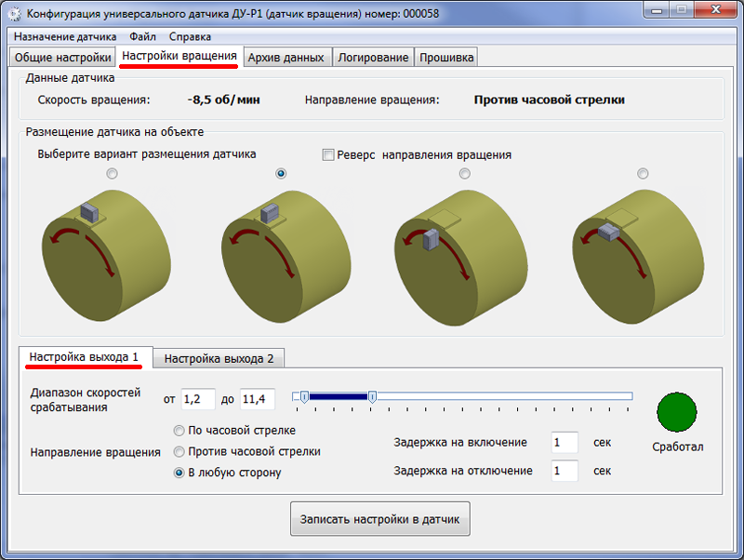Viewport: 744px width, 560px height.
Task: Select the second sensor placement radio button
Action: click(281, 174)
